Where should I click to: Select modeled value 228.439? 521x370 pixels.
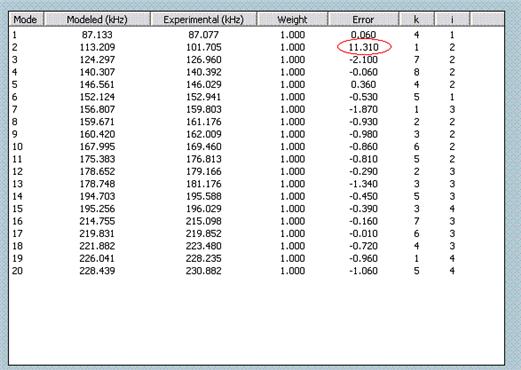tap(97, 271)
